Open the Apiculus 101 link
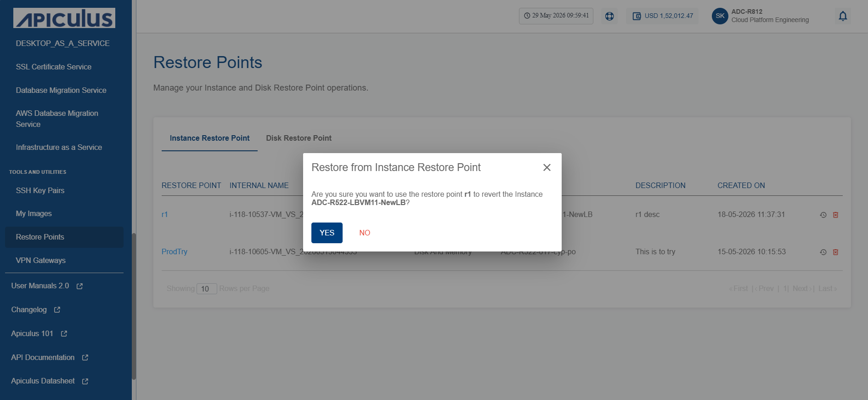 (x=39, y=334)
